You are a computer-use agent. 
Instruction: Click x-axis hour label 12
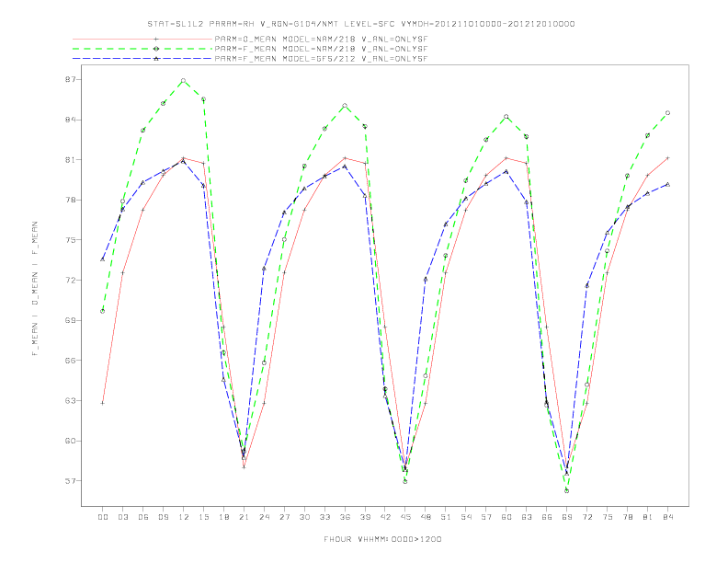184,517
